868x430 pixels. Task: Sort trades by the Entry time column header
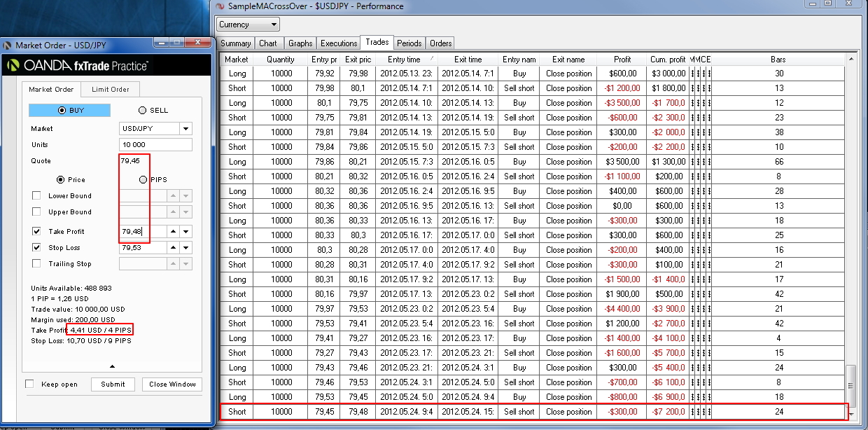point(406,60)
